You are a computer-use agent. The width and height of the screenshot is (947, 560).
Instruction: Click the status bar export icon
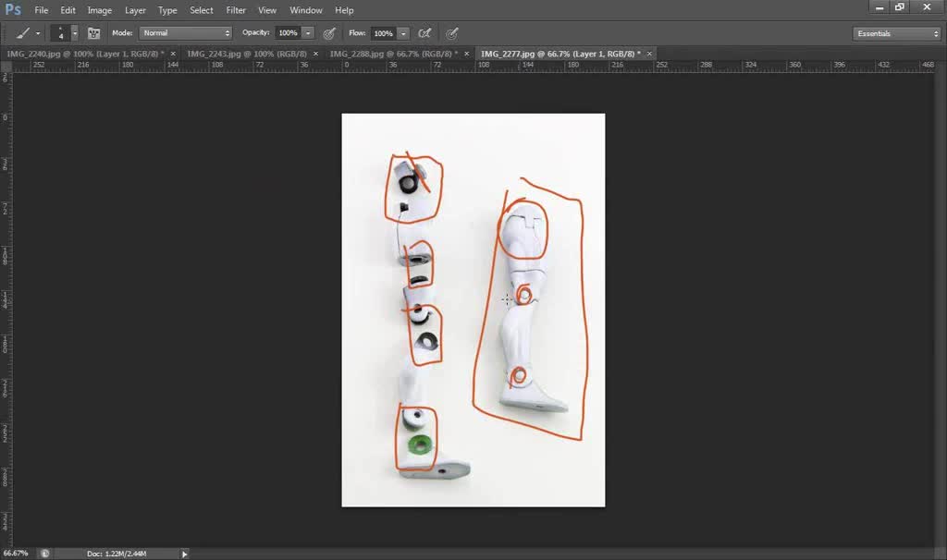coord(44,554)
